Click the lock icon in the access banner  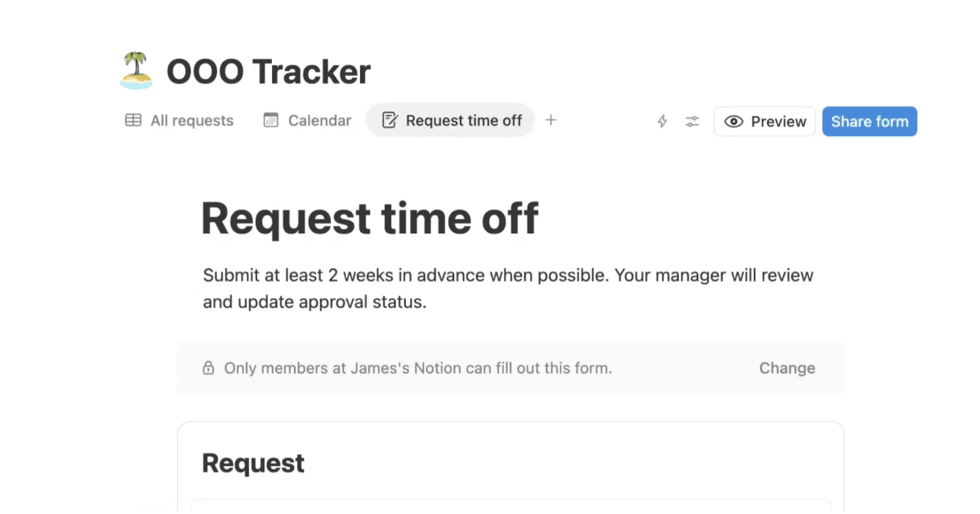point(208,368)
